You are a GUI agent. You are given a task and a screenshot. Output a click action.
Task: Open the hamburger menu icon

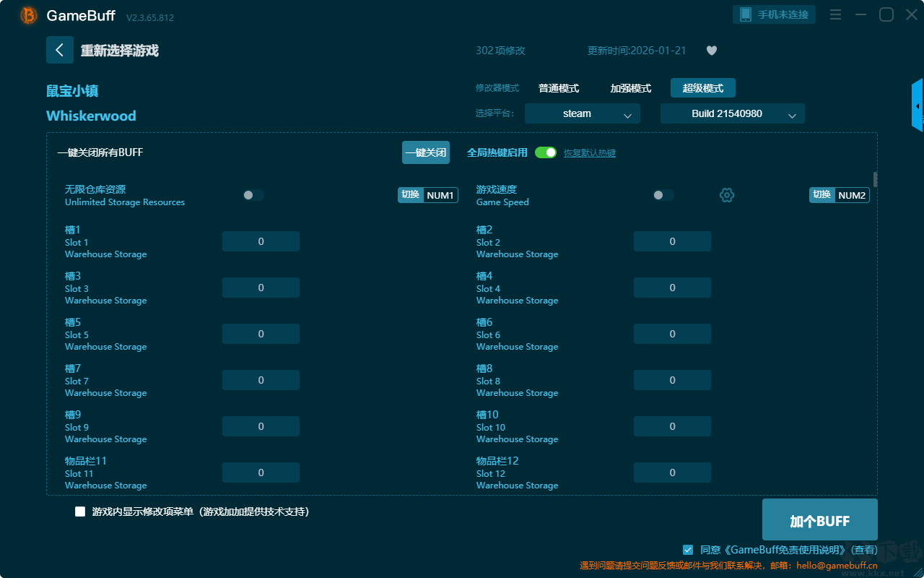[x=835, y=14]
